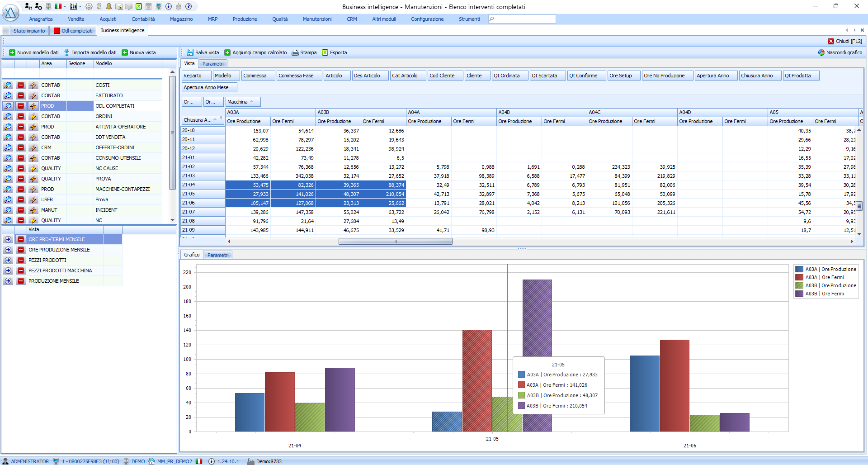This screenshot has width=868, height=465.
Task: Click the Salva vista save icon
Action: (x=190, y=52)
